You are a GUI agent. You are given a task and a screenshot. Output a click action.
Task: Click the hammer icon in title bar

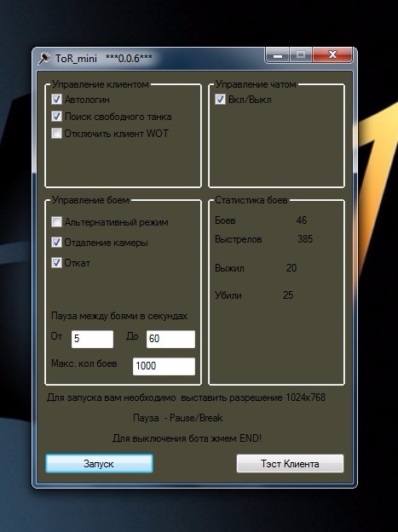(x=44, y=58)
